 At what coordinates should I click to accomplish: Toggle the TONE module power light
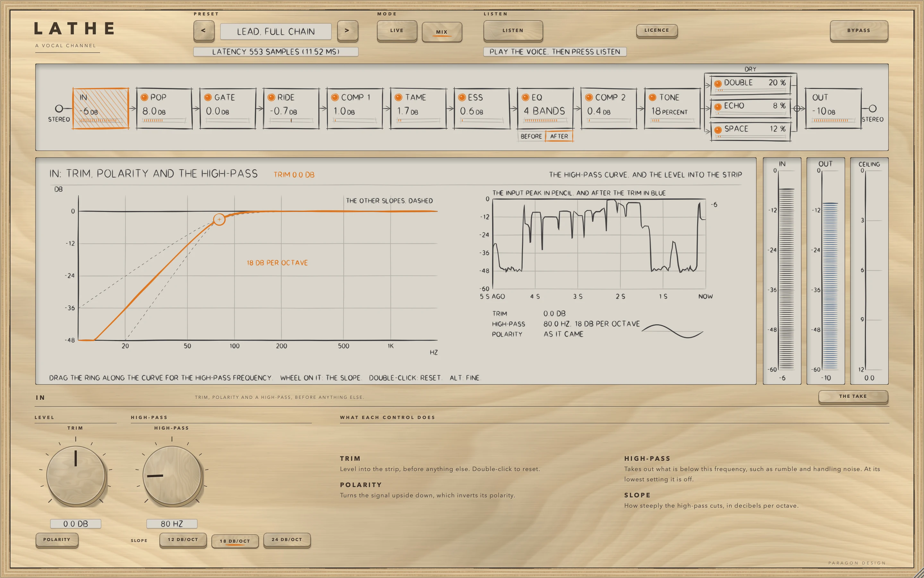pyautogui.click(x=652, y=98)
